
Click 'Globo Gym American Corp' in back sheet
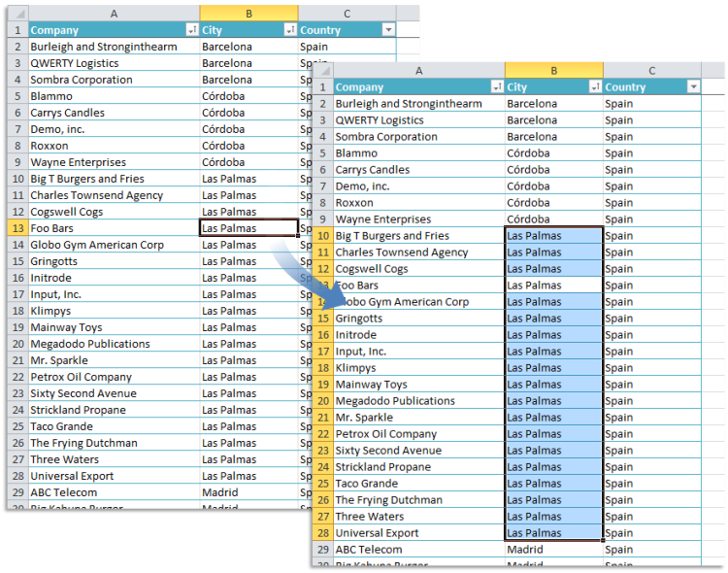pyautogui.click(x=114, y=245)
